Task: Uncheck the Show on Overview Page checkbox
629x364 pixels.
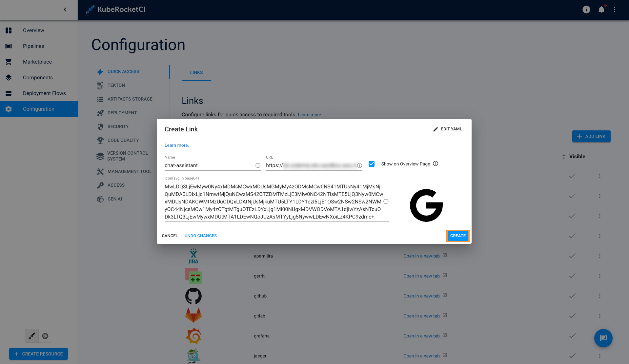Action: (x=372, y=164)
